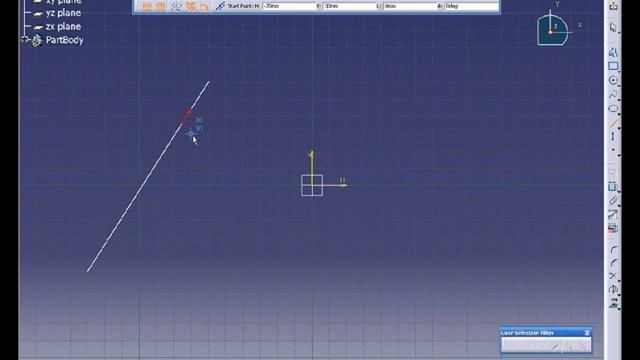Image resolution: width=640 pixels, height=360 pixels.
Task: Click the teal Constraints dialog icon
Action: coord(613,187)
